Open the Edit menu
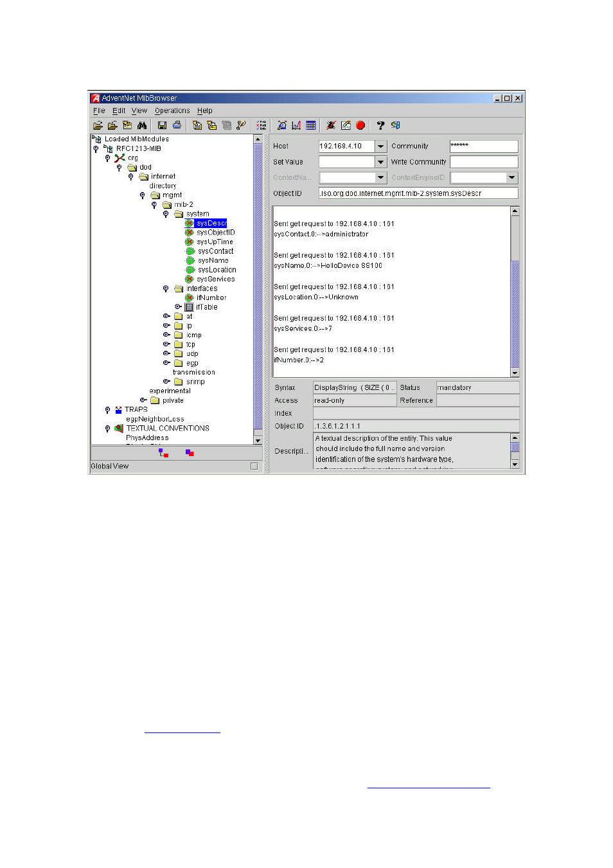Image resolution: width=613 pixels, height=868 pixels. [119, 111]
